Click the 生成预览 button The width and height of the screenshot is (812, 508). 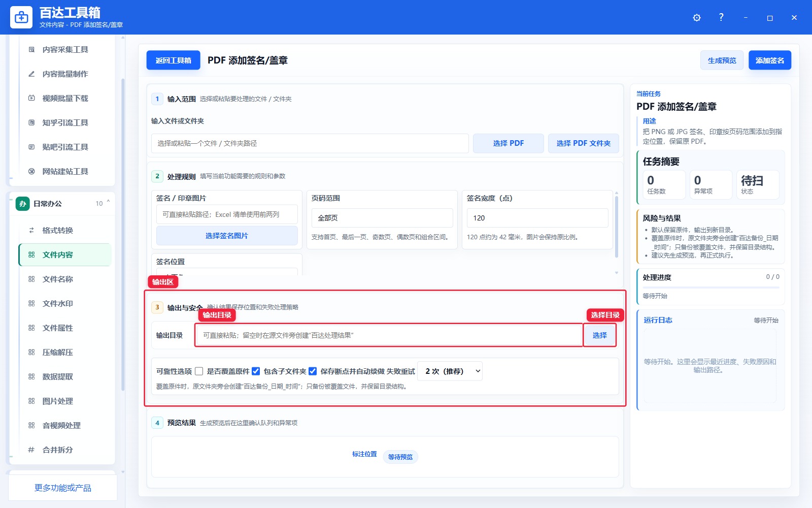point(722,60)
